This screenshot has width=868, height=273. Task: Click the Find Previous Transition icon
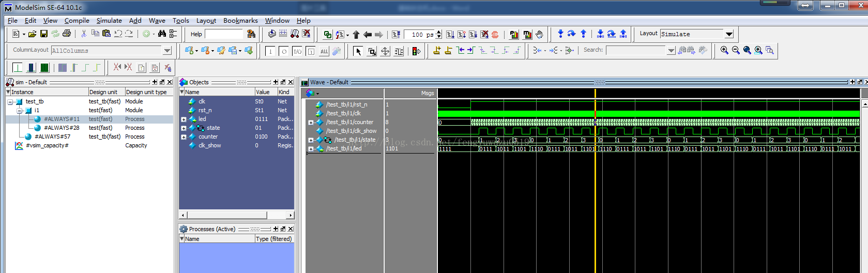(x=460, y=50)
